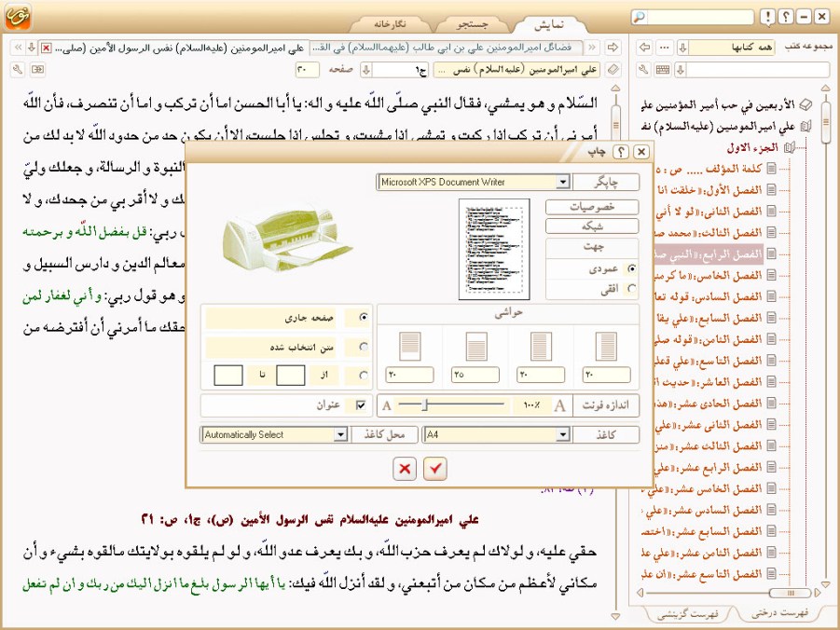The height and width of the screenshot is (630, 840).
Task: Click the small A to decrease font size
Action: [387, 406]
